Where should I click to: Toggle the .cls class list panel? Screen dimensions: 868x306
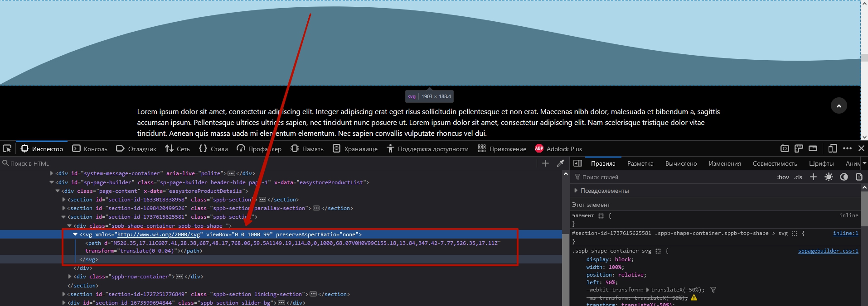coord(798,177)
